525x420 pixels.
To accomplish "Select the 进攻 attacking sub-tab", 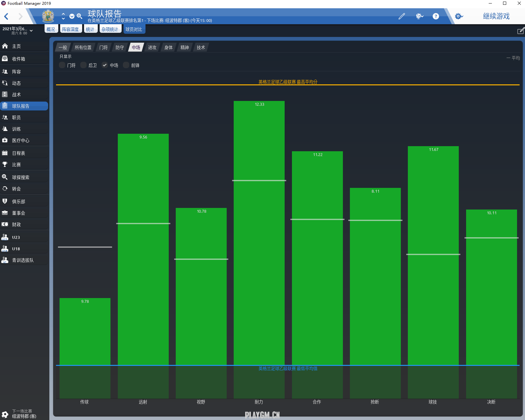I will coord(152,47).
